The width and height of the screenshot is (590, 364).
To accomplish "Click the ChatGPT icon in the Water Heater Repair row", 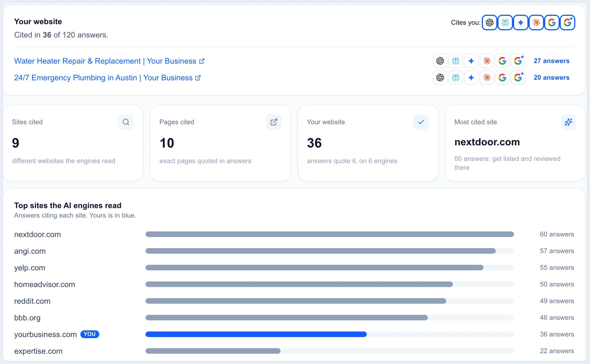I will [440, 61].
